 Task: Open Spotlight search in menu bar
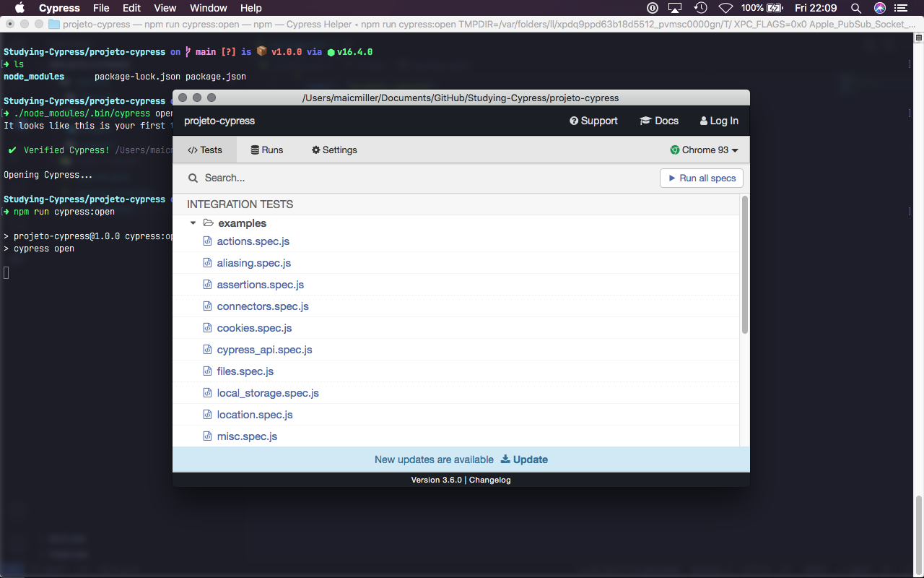(x=856, y=8)
